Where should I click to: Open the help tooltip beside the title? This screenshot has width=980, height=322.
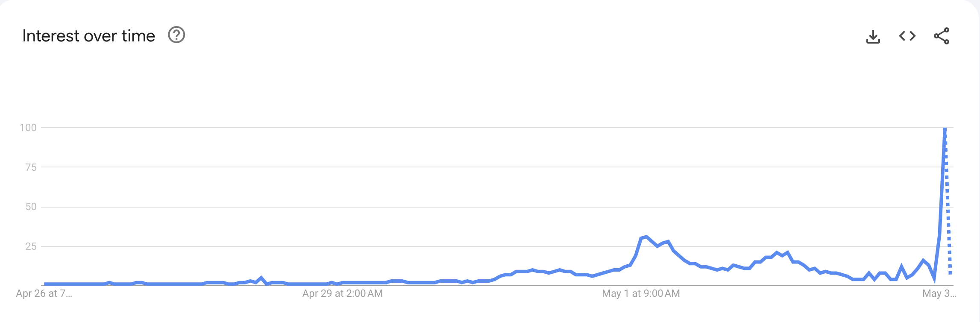click(x=176, y=35)
